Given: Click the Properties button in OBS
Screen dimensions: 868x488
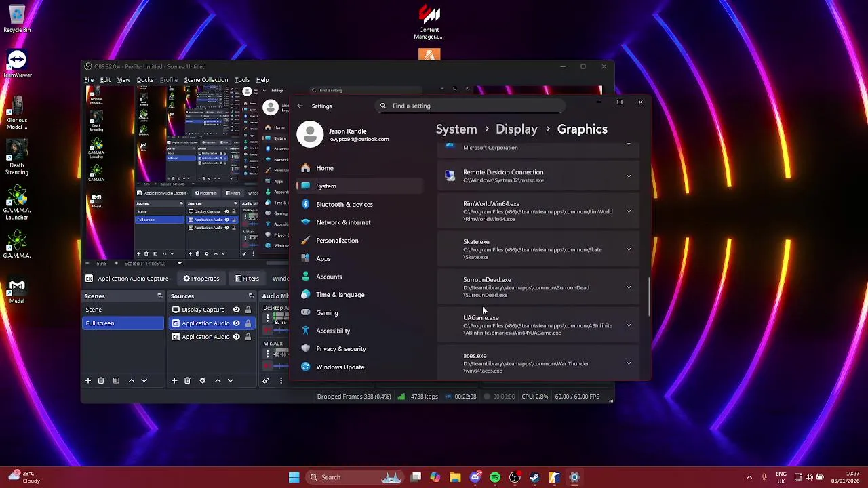Looking at the screenshot, I should [x=201, y=279].
